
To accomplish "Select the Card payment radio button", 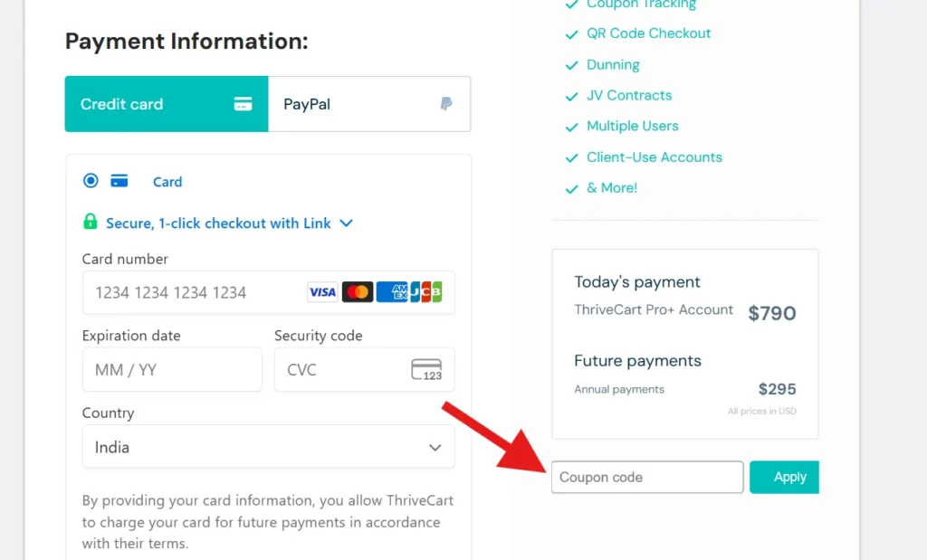I will point(91,180).
